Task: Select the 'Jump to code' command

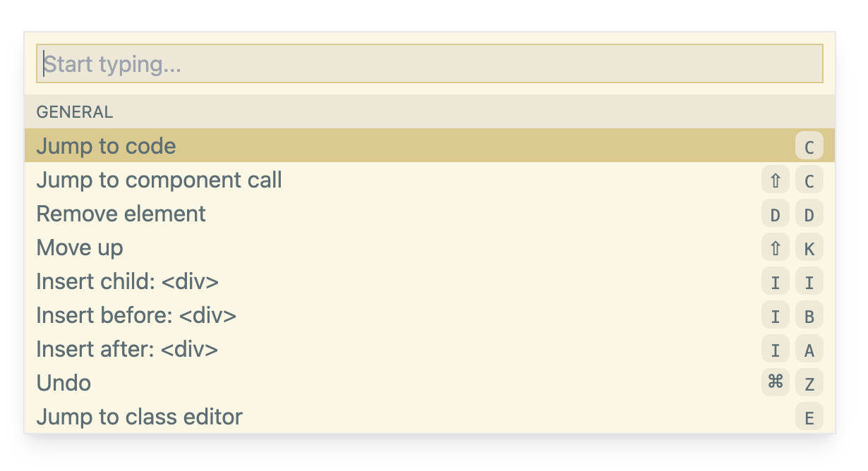Action: [106, 146]
